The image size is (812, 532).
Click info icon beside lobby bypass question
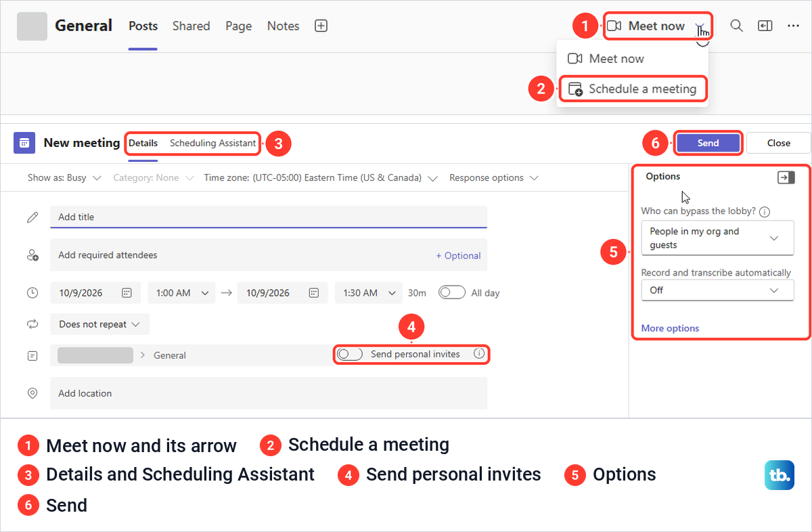point(765,212)
